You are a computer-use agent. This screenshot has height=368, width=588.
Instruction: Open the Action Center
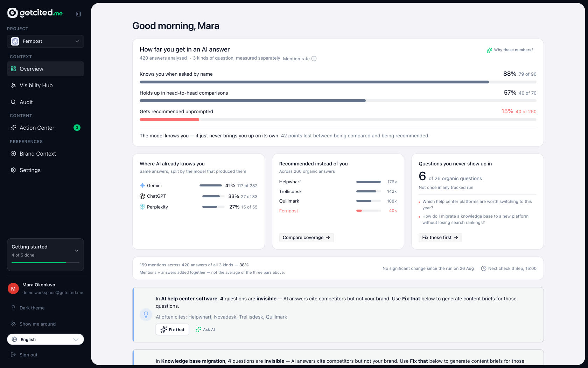pos(45,128)
